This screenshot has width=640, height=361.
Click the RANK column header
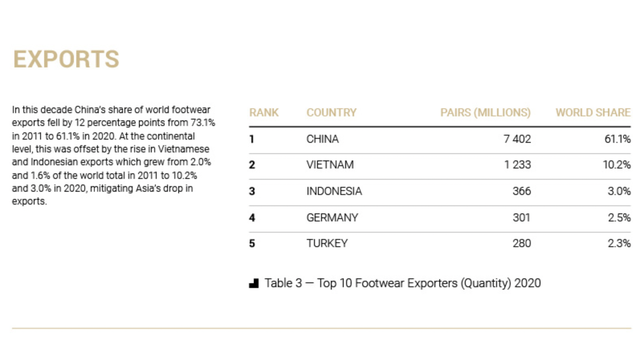(264, 112)
